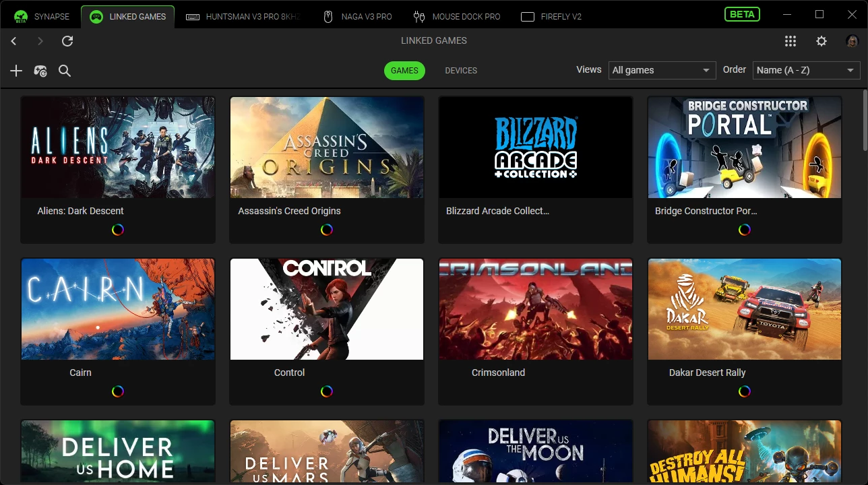
Task: Click the "Dakar Desert Rally" title
Action: (708, 373)
